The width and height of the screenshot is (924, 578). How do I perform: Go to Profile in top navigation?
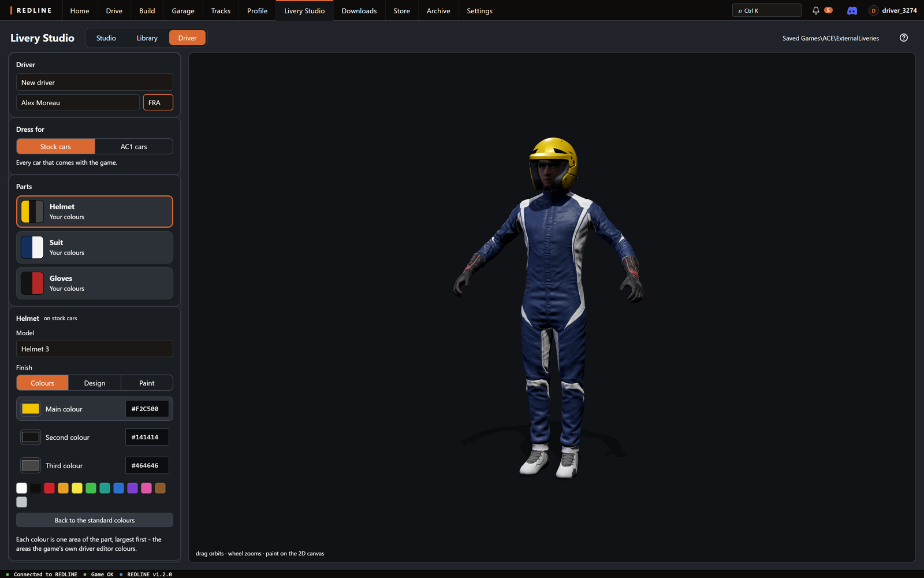(258, 10)
